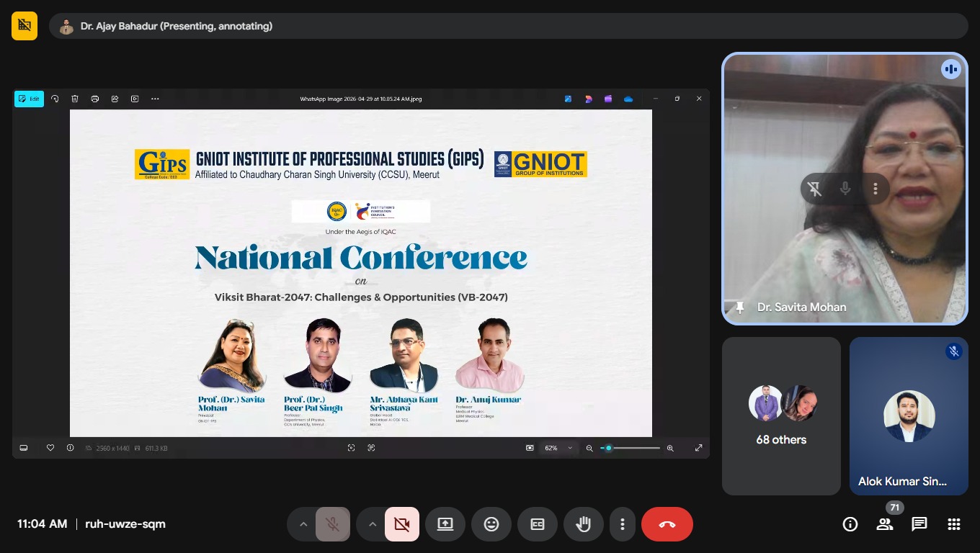Click the muted mic icon on Savita's tile
Image resolution: width=980 pixels, height=553 pixels.
(845, 189)
